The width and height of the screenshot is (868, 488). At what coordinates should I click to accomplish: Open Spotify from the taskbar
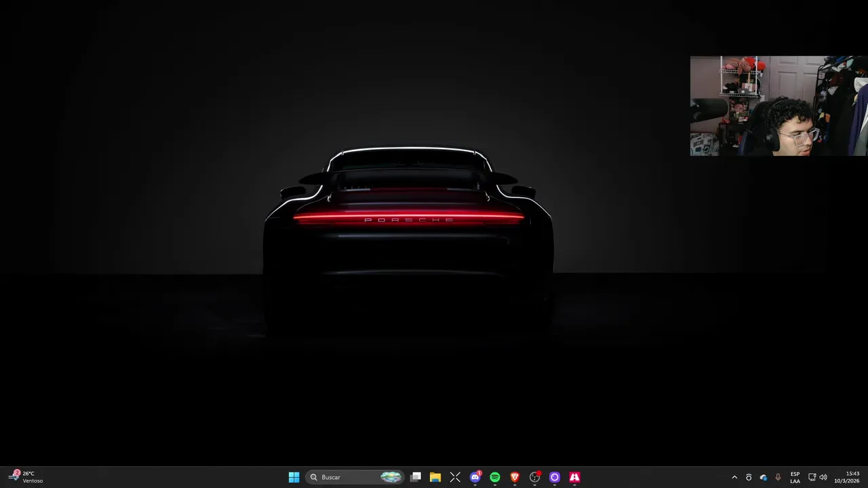click(495, 477)
